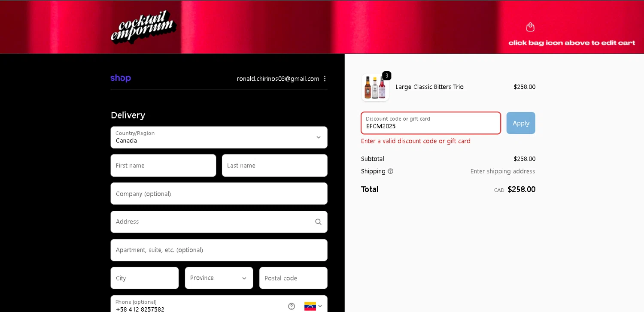
Task: Click the Delivery heading
Action: 128,115
